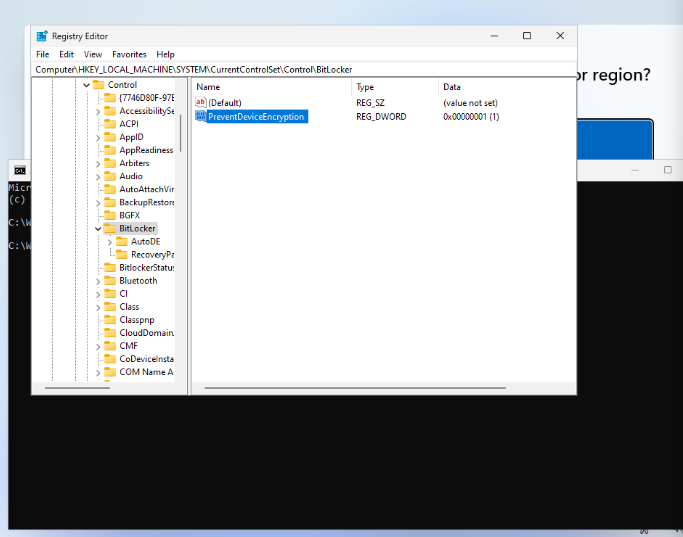
Task: Click the registry path address bar
Action: [304, 70]
